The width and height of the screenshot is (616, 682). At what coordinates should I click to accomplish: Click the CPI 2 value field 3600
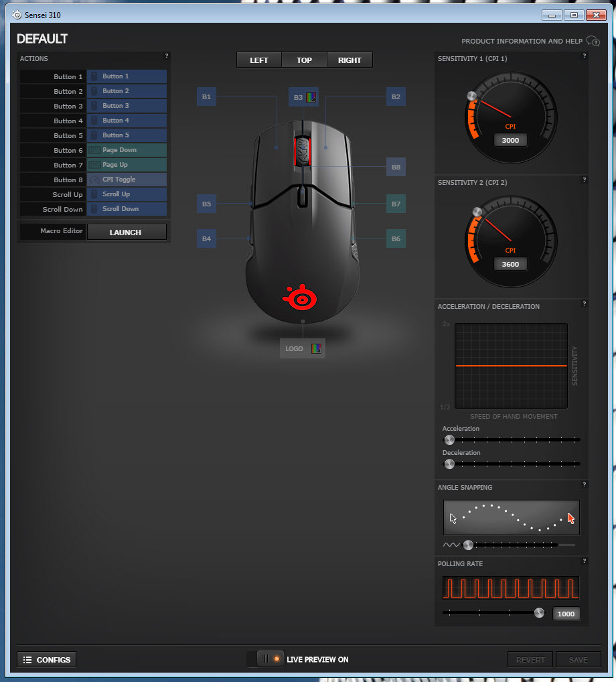coord(510,264)
